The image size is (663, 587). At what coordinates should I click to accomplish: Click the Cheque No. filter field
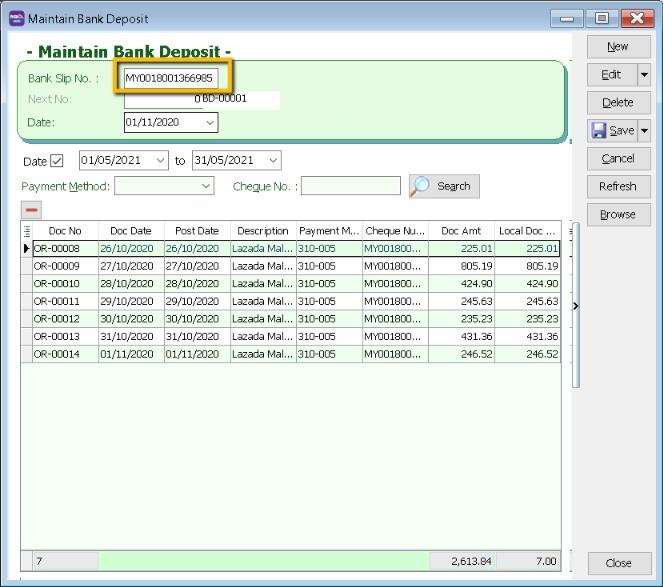[351, 186]
